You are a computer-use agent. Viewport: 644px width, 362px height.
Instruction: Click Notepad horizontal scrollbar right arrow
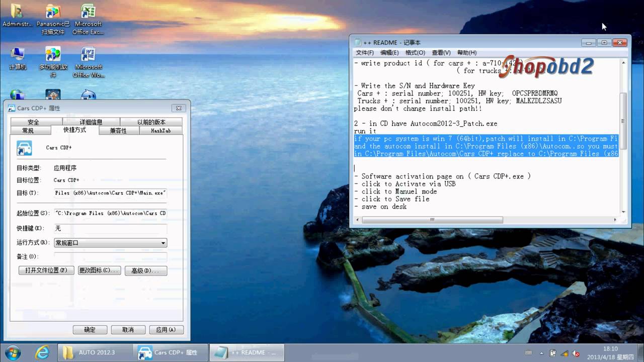point(615,220)
